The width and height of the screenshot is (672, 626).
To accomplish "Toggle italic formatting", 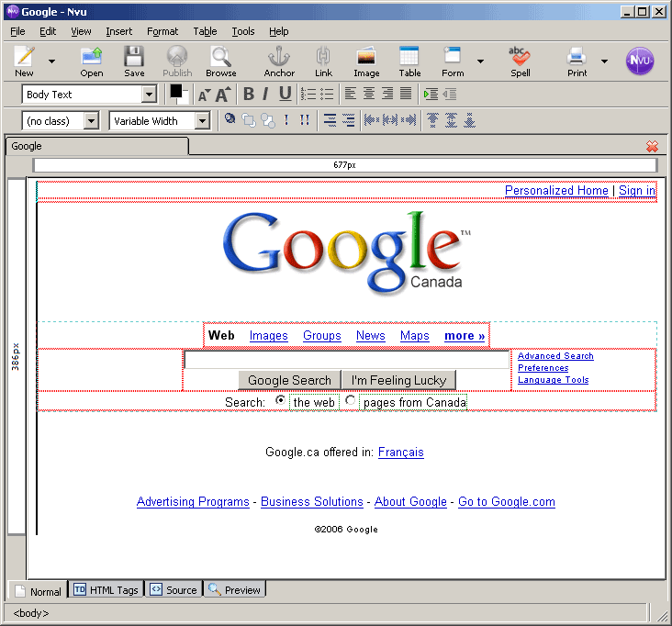I will (265, 94).
